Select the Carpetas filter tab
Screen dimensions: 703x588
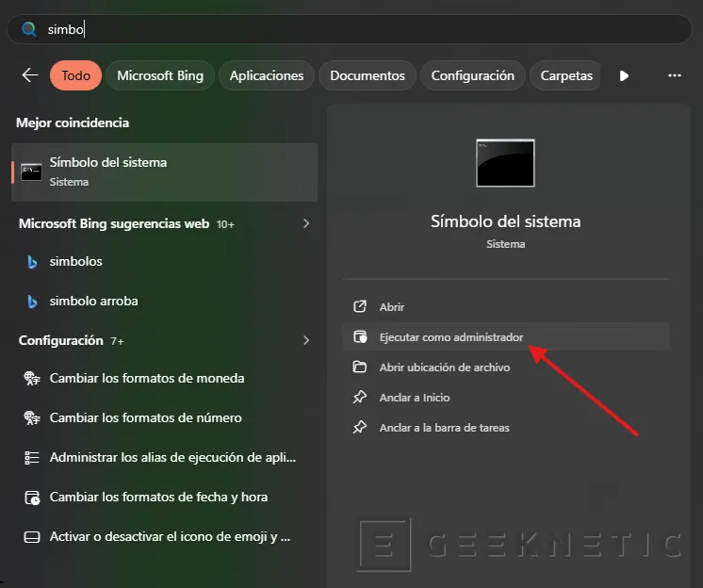[x=565, y=75]
